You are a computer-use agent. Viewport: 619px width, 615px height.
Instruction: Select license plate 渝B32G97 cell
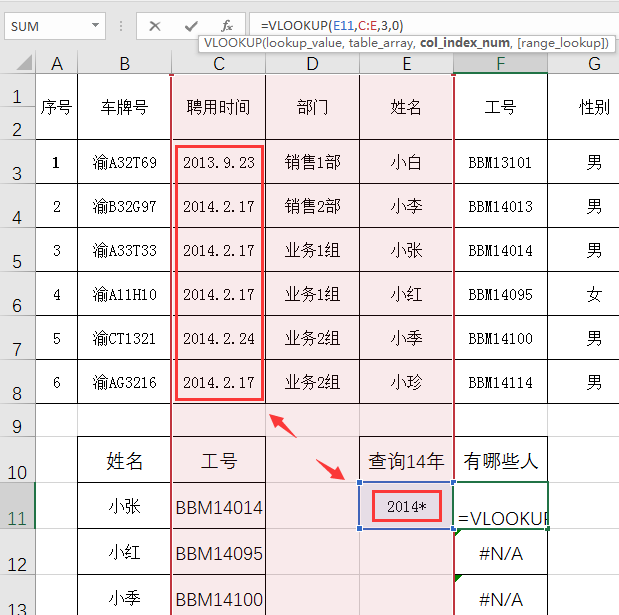click(124, 206)
